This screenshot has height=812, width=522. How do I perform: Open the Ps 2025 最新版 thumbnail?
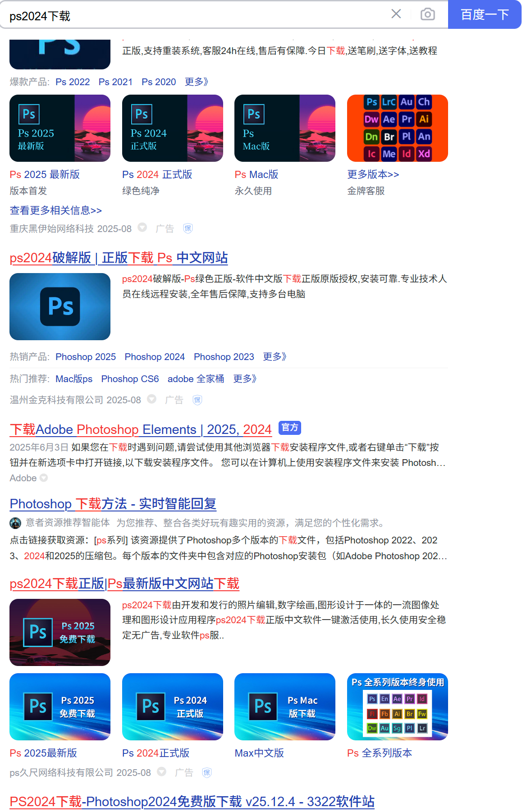pos(60,128)
